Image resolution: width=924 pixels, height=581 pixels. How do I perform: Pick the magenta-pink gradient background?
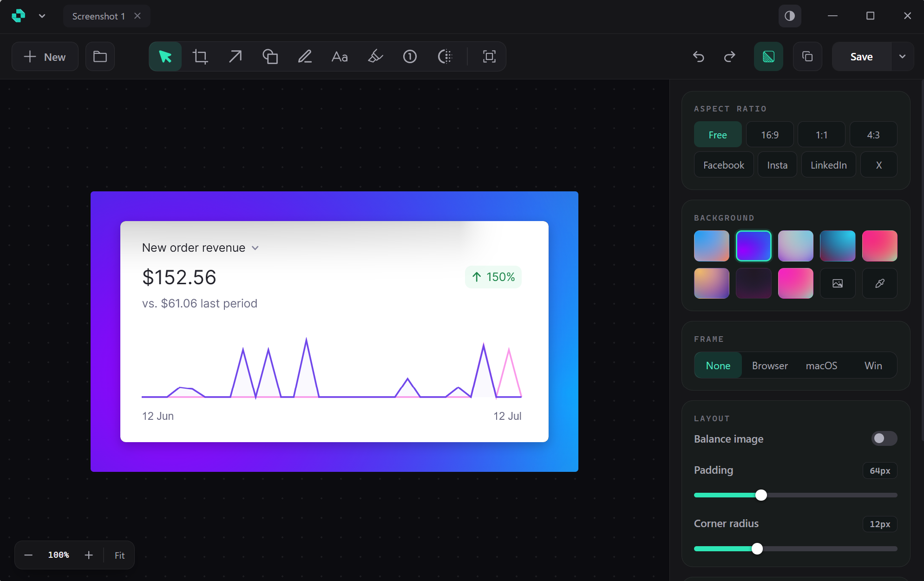795,283
